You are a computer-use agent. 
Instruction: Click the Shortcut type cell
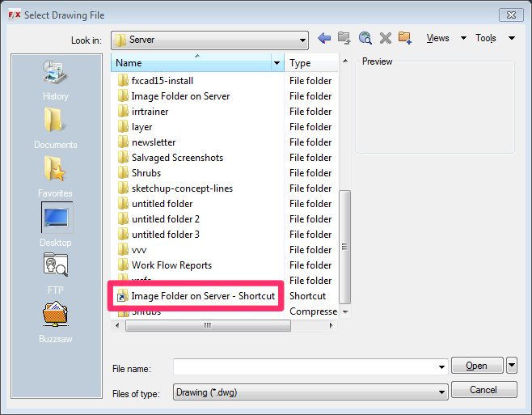click(307, 296)
